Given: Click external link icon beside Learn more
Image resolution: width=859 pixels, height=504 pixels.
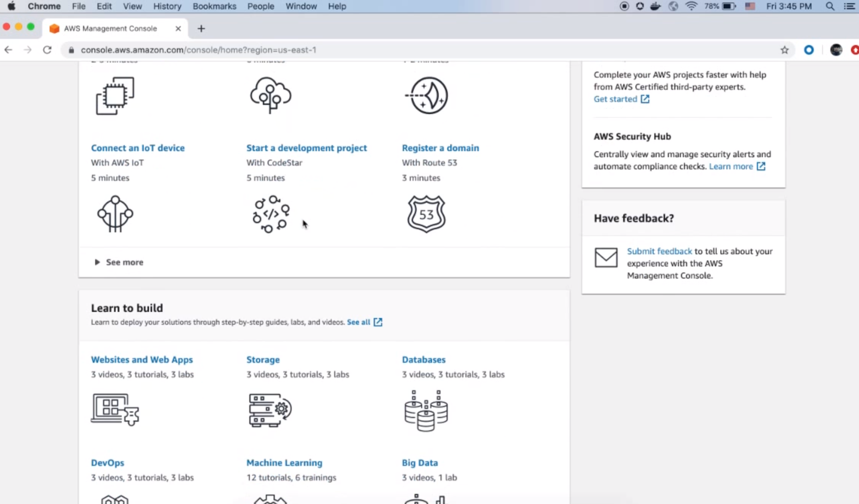Looking at the screenshot, I should [x=761, y=166].
